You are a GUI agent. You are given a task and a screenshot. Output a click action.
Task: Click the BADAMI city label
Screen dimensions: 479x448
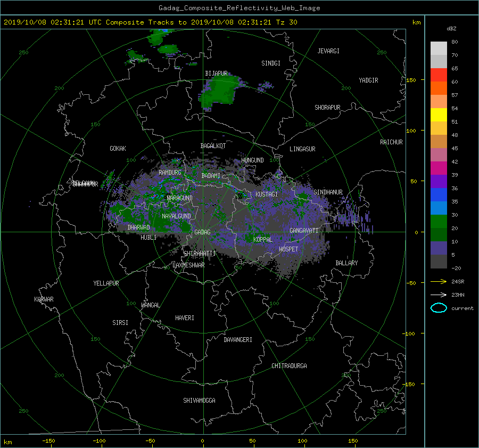(211, 176)
